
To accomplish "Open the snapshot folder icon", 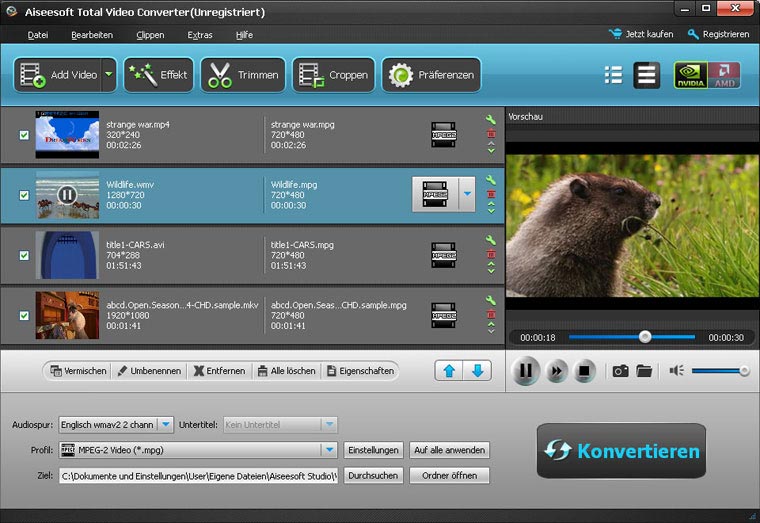I will (x=644, y=371).
